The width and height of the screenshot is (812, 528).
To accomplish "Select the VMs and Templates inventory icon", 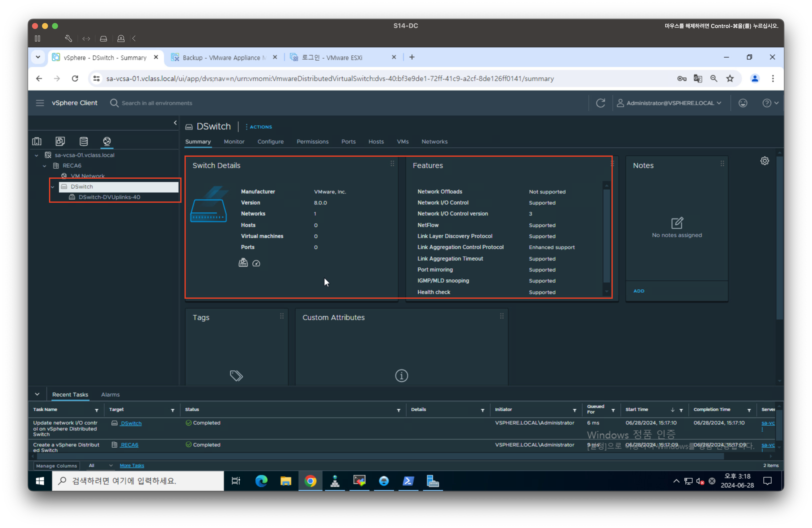I will click(x=60, y=141).
